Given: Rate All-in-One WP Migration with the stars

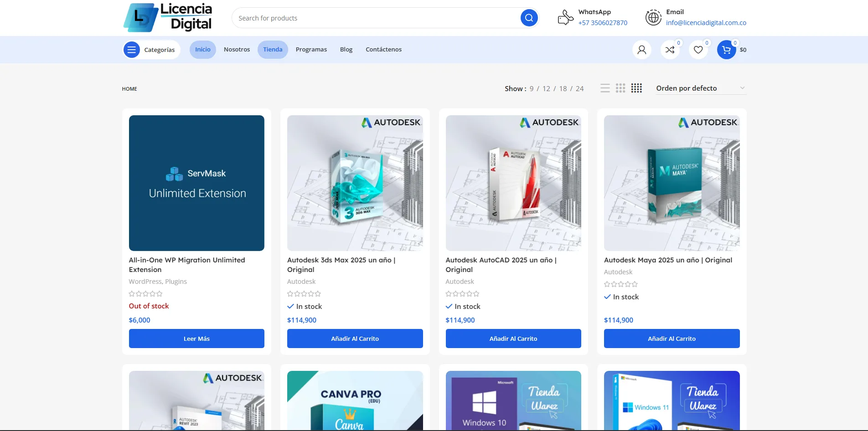Looking at the screenshot, I should click(145, 294).
